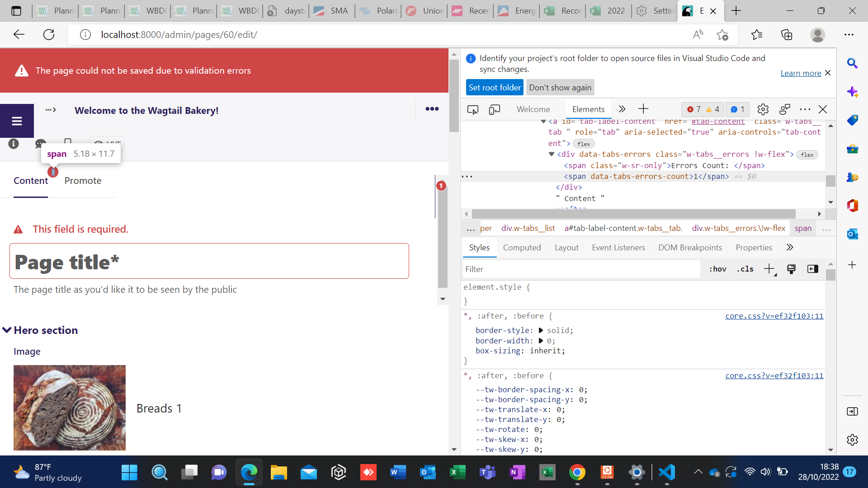Click new style rule plus icon

(769, 269)
